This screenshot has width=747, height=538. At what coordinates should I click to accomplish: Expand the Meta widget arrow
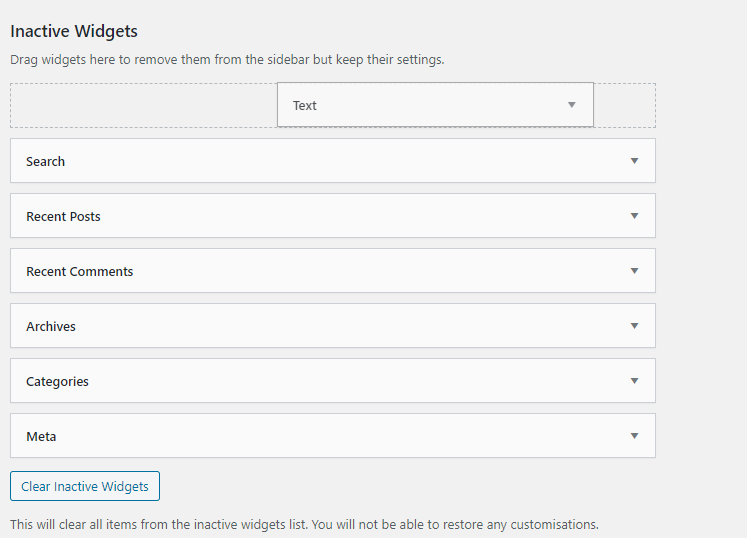click(x=634, y=436)
